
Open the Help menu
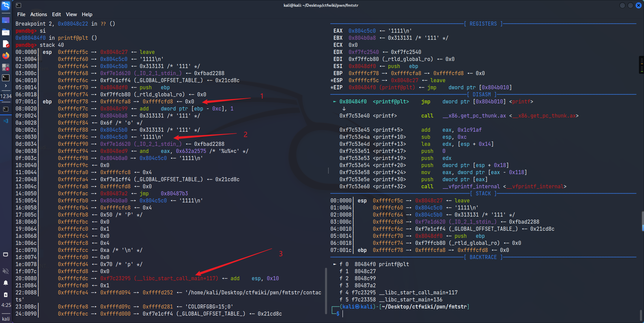[87, 14]
